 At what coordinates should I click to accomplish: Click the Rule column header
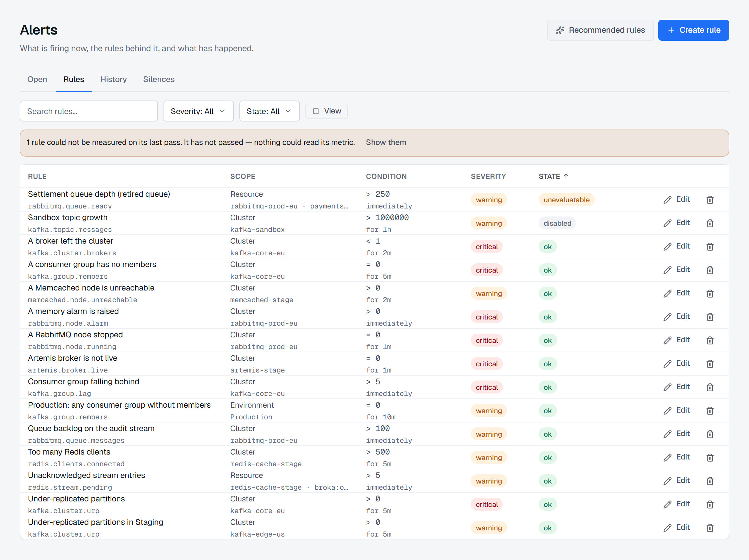(x=37, y=176)
